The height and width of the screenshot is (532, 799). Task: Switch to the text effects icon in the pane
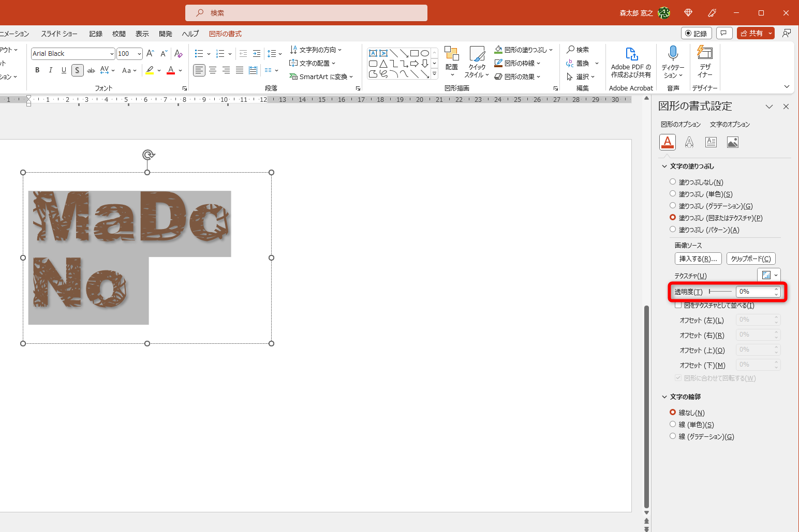pos(689,142)
